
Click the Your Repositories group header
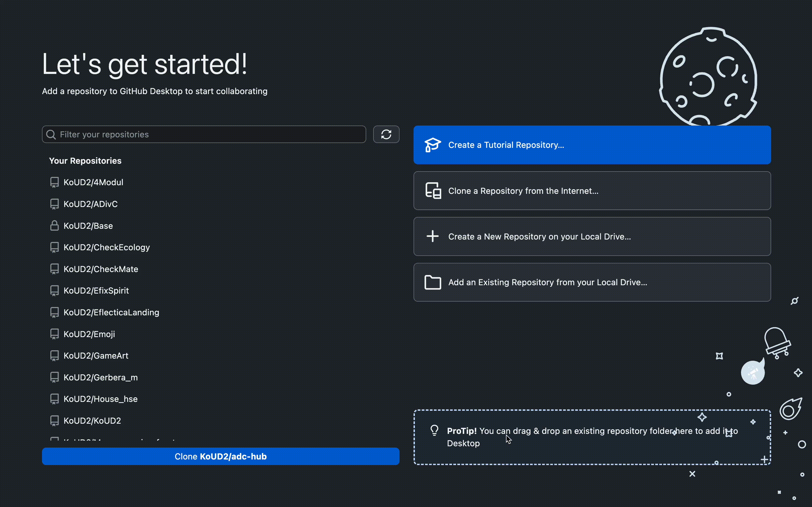pos(85,161)
